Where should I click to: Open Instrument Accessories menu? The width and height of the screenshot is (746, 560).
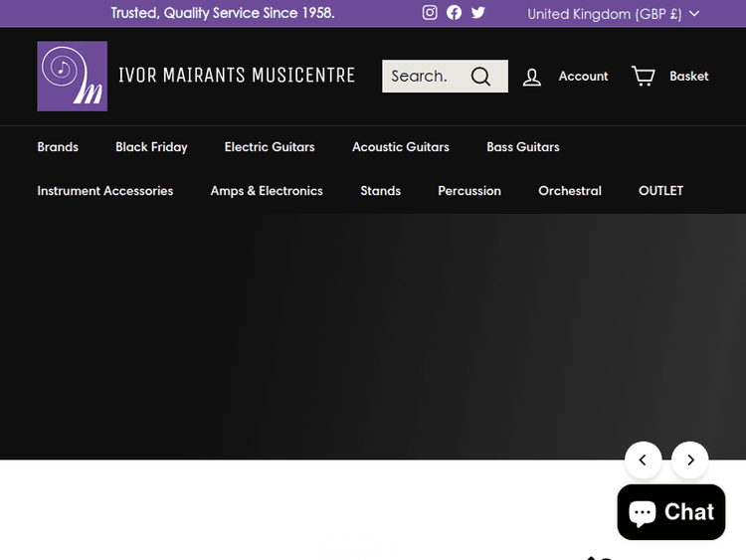104,191
